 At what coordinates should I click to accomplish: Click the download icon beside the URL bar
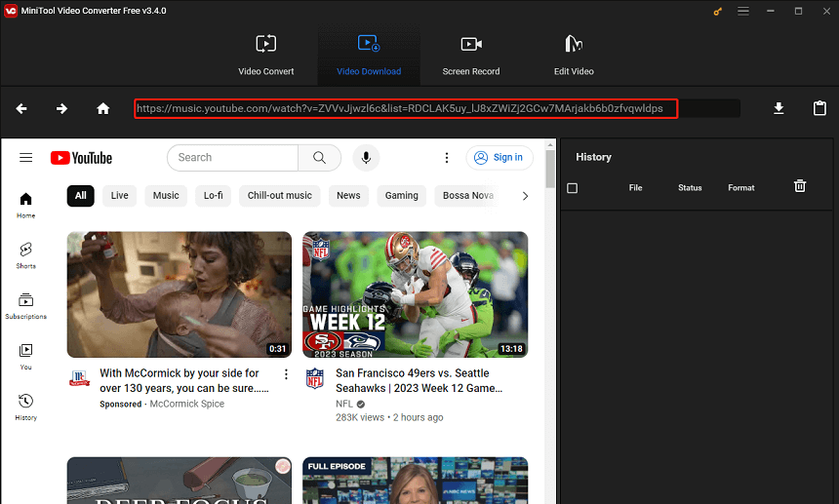click(x=779, y=108)
